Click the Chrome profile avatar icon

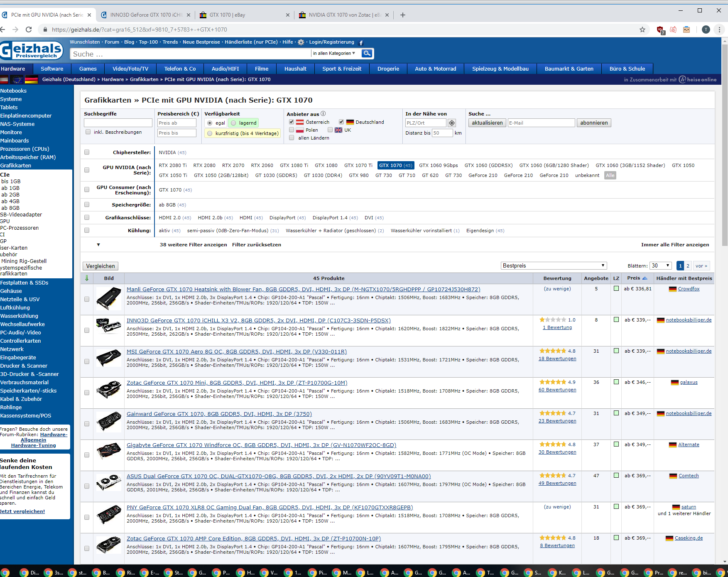pos(706,29)
